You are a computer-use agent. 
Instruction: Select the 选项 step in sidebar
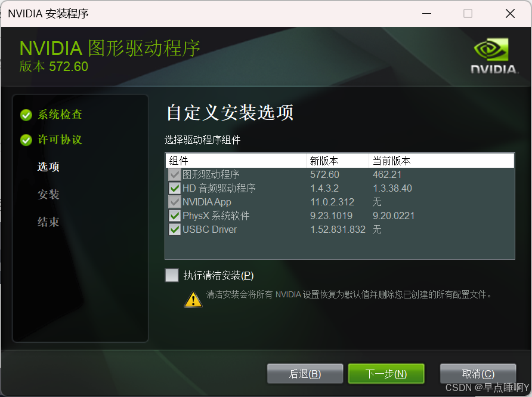pyautogui.click(x=48, y=167)
